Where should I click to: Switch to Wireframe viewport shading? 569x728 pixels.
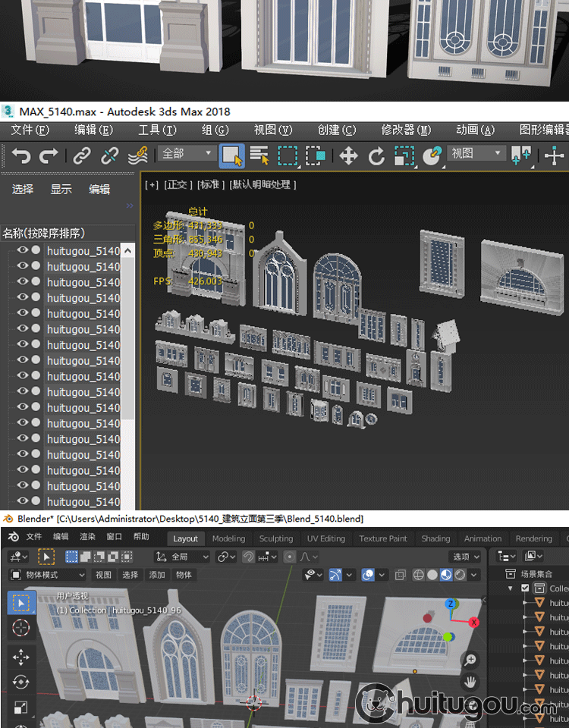[419, 575]
